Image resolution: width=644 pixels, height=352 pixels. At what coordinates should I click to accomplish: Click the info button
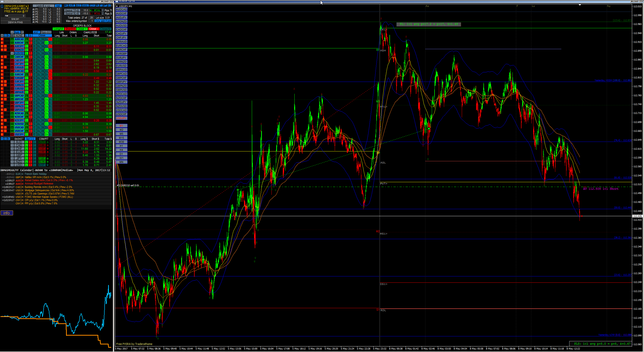click(x=7, y=213)
